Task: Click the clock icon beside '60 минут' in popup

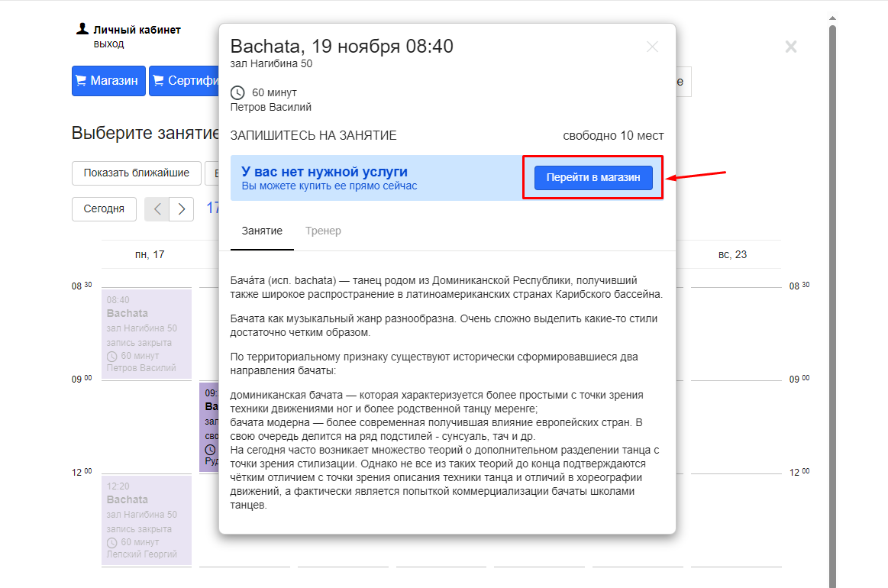Action: pos(237,92)
